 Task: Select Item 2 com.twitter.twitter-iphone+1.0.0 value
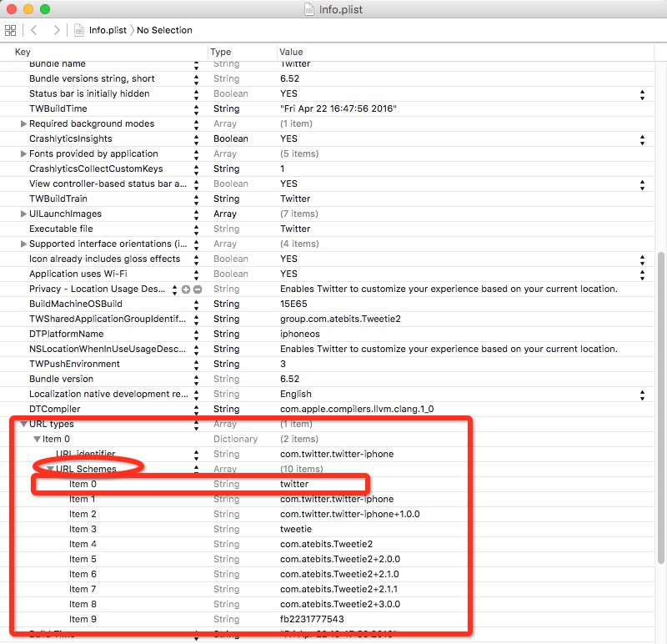349,514
